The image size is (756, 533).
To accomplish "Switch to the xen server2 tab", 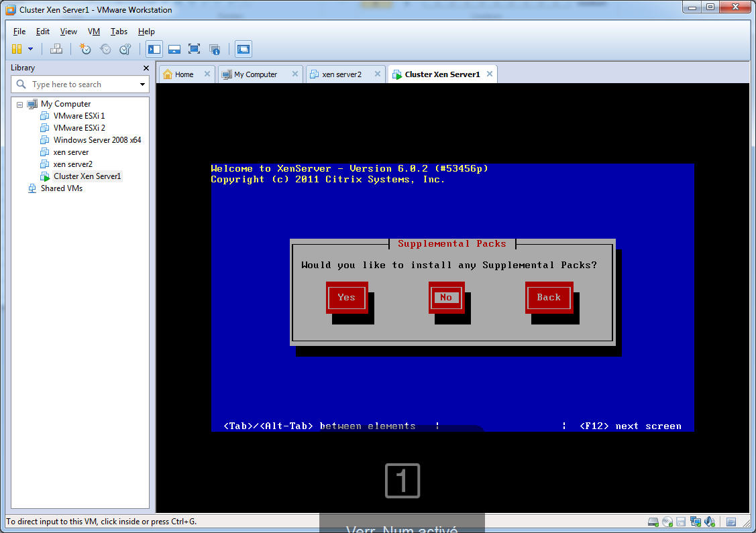I will point(341,74).
